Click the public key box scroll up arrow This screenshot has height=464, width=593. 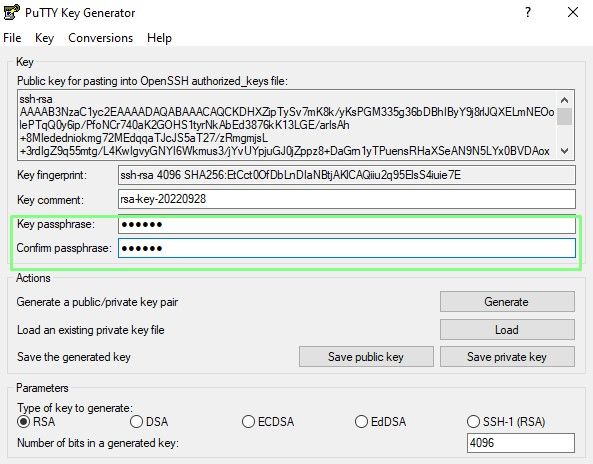(x=565, y=100)
